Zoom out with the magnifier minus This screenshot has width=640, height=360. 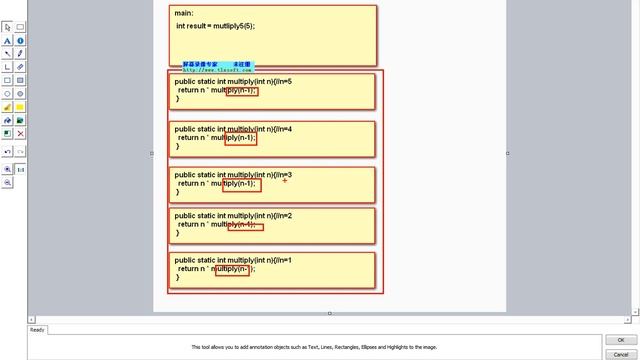tap(7, 183)
